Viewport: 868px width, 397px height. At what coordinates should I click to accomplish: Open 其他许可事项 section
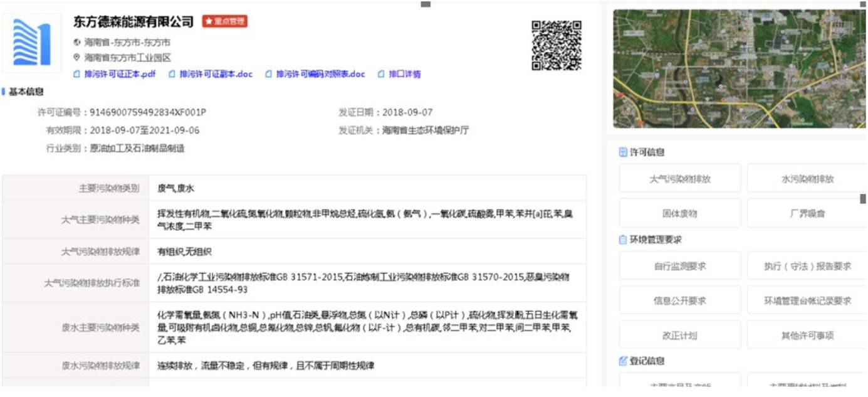807,335
